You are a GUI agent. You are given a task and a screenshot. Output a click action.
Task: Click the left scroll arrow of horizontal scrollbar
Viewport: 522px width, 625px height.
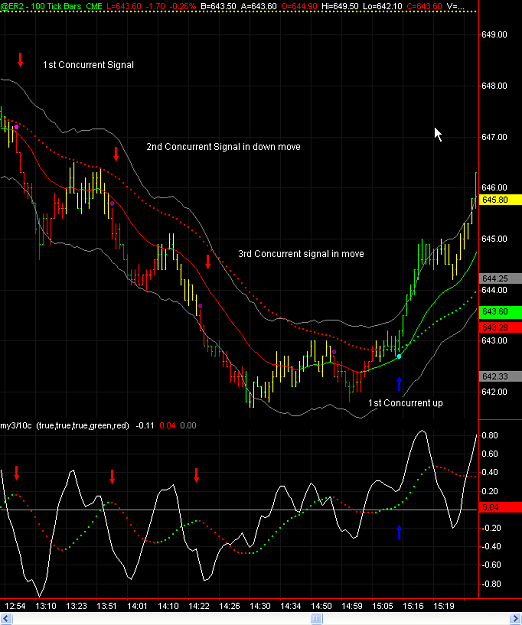(7, 618)
